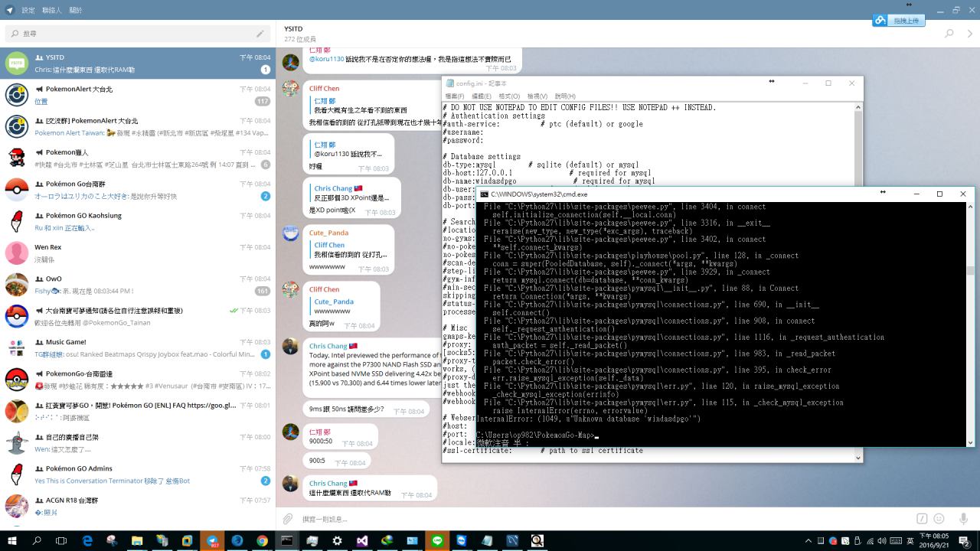Click the 拖拽上傳 upload button
The height and width of the screenshot is (551, 980).
click(899, 21)
